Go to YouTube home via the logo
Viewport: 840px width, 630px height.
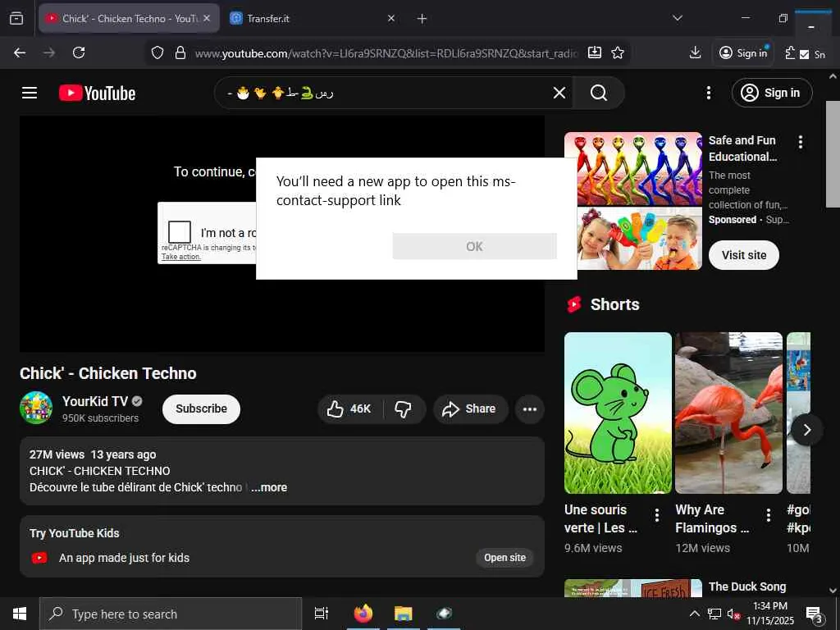(97, 94)
